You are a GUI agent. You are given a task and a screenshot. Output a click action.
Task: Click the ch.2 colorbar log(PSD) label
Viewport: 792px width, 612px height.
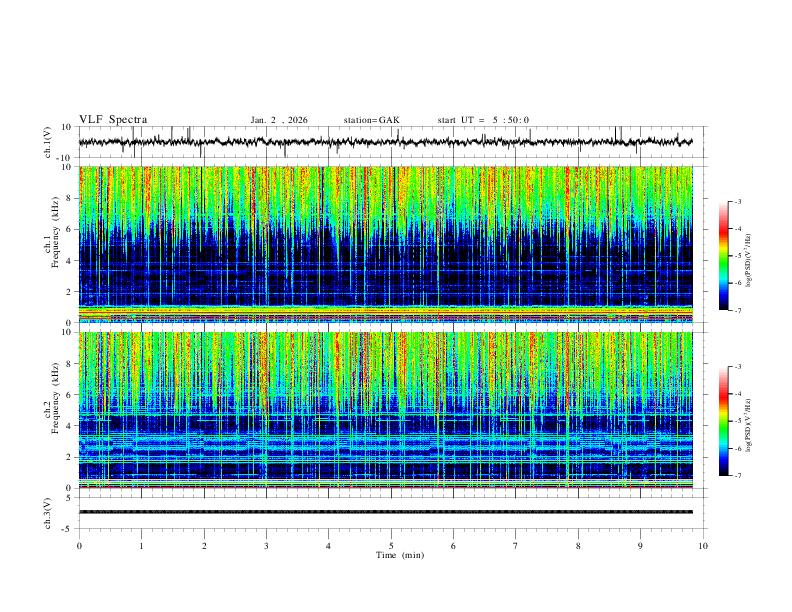tap(749, 426)
